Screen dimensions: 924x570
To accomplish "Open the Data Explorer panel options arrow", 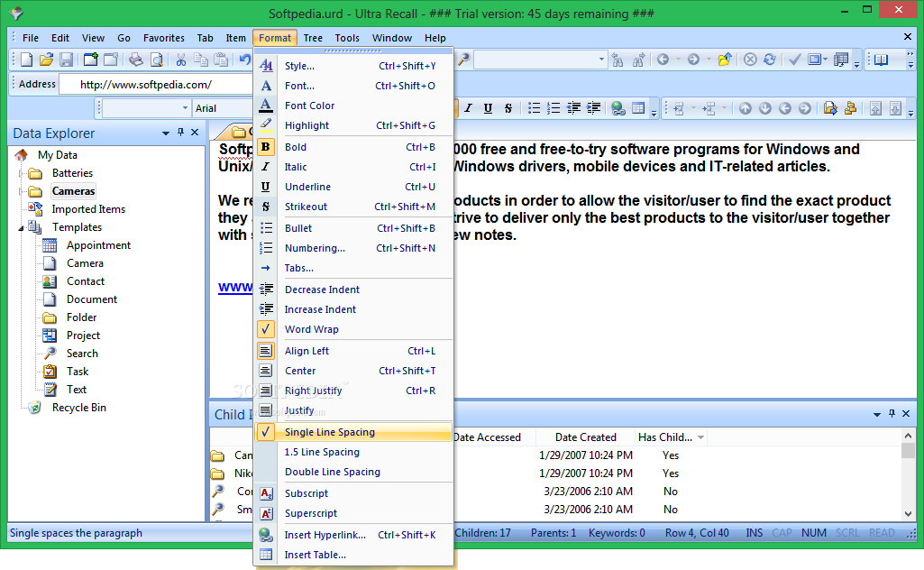I will 166,133.
